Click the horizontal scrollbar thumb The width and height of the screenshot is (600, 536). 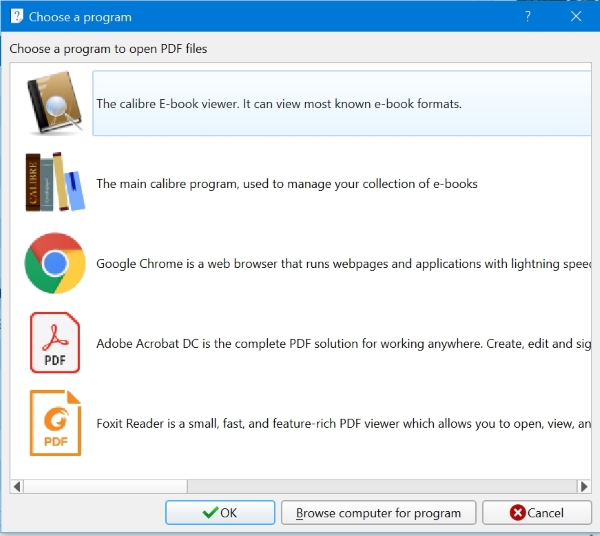(x=106, y=487)
